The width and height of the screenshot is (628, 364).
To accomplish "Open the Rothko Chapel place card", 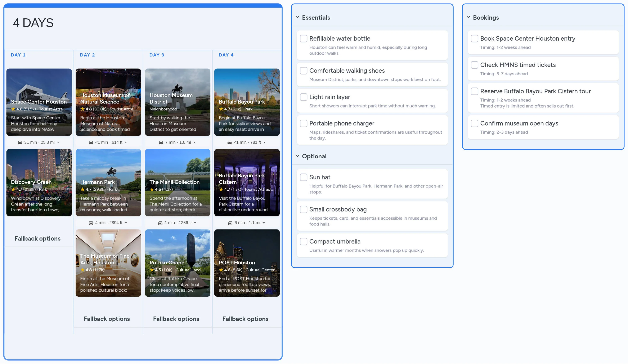I will click(x=178, y=263).
